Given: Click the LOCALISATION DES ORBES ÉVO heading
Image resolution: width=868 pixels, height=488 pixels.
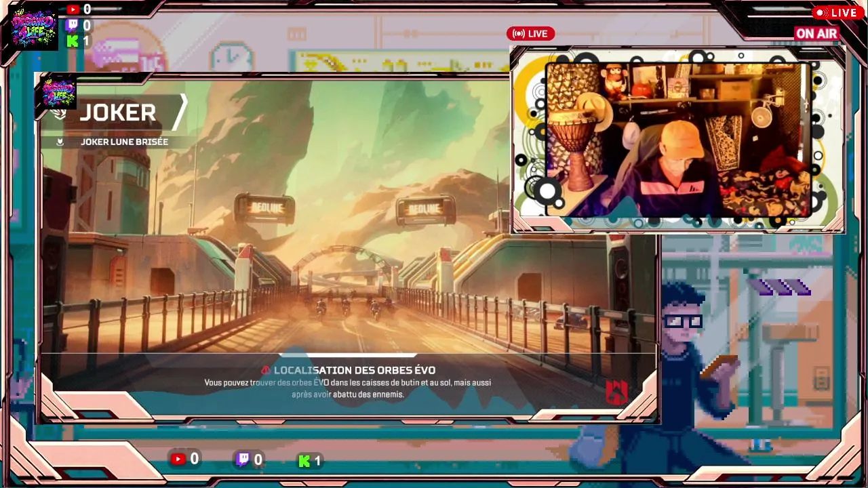Looking at the screenshot, I should point(355,370).
